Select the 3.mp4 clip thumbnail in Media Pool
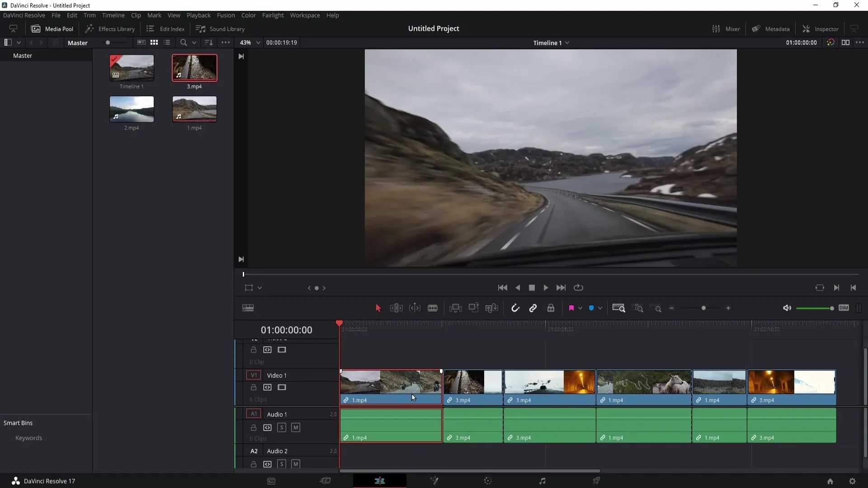This screenshot has width=868, height=488. (x=195, y=67)
